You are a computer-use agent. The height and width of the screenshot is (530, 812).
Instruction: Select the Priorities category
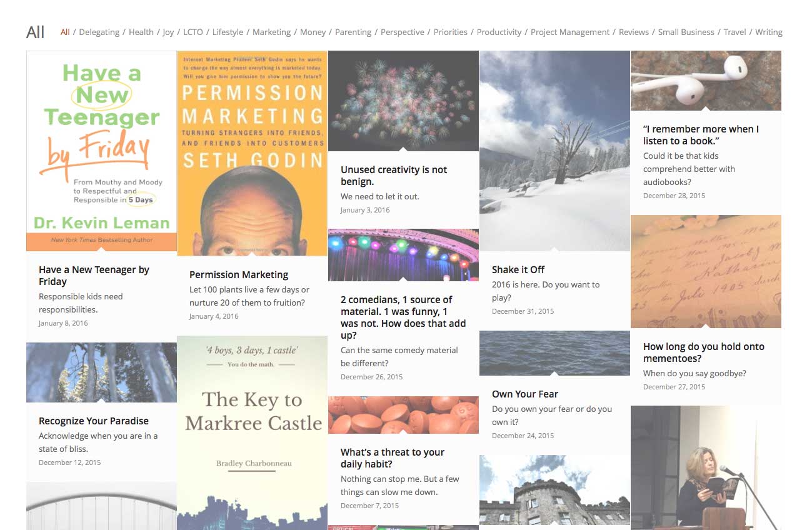point(451,32)
